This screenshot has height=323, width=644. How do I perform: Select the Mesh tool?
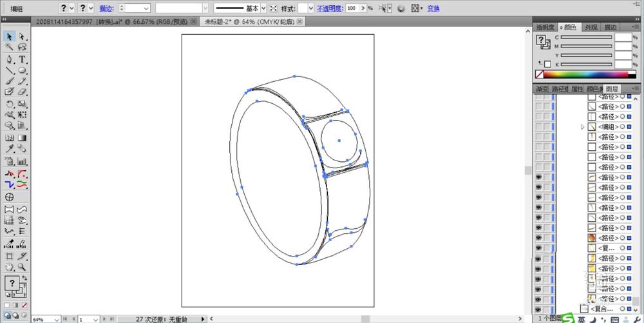[10, 138]
